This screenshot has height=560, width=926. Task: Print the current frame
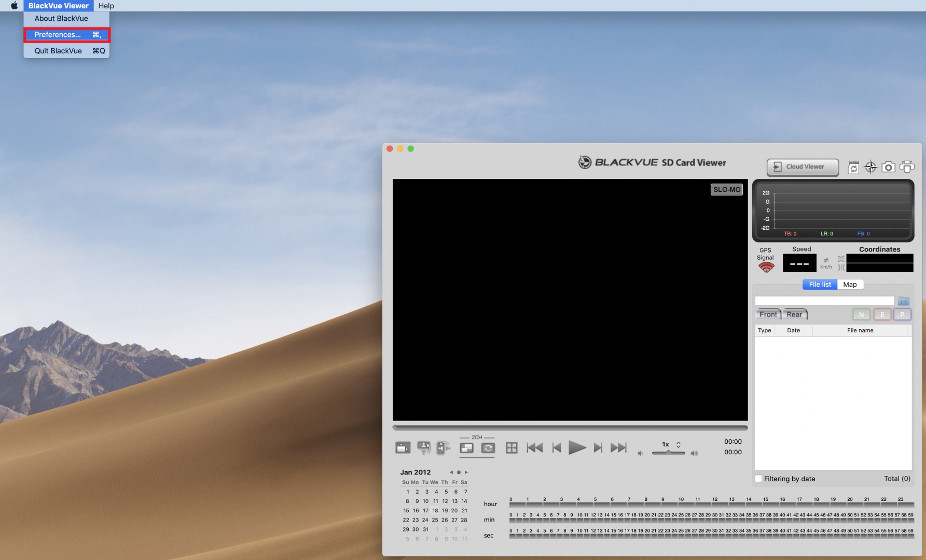coord(907,167)
